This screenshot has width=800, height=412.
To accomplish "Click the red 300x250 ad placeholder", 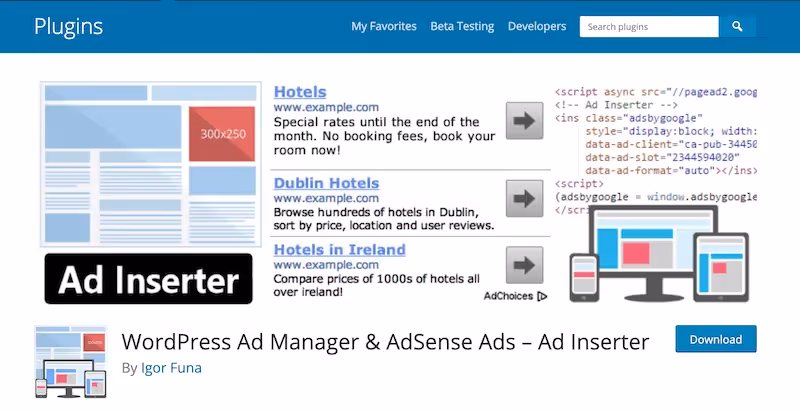I will [x=222, y=134].
